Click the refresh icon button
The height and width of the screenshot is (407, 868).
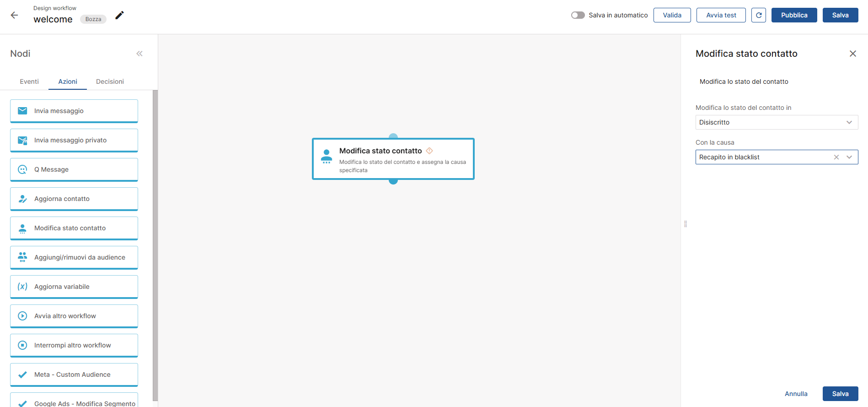click(758, 15)
